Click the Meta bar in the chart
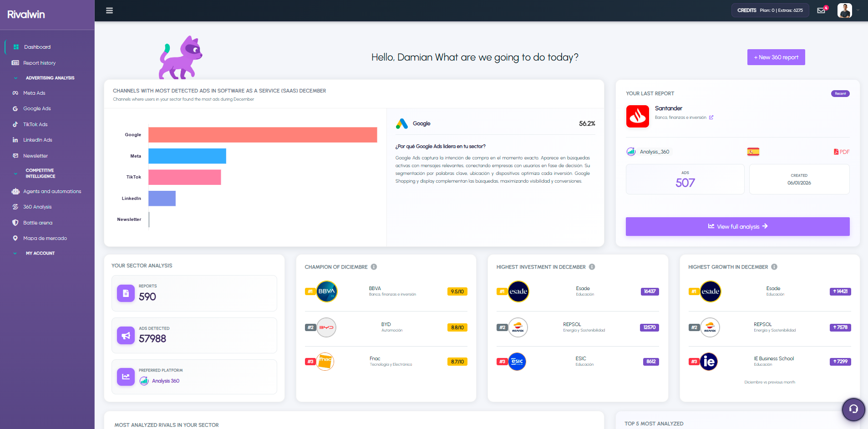Screen dimensions: 868x429 [x=187, y=156]
